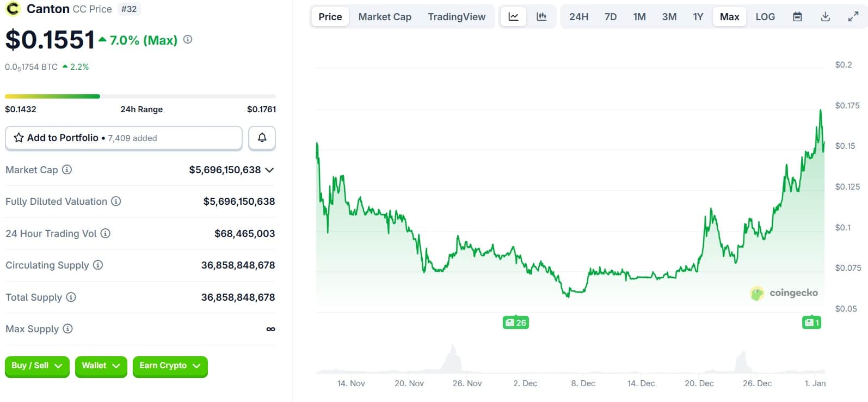868x402 pixels.
Task: Open the Earn Crypto dropdown
Action: [170, 366]
